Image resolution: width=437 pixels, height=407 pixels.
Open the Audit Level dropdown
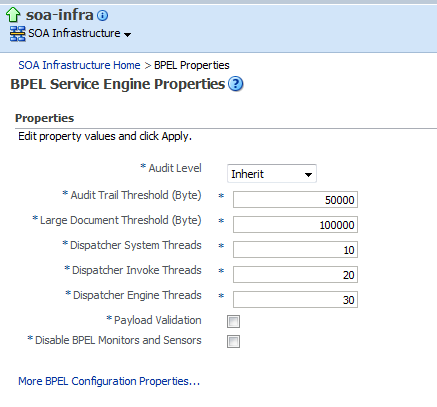(272, 174)
